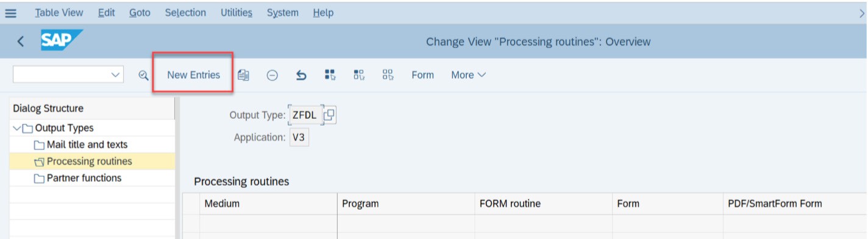The height and width of the screenshot is (239, 868).
Task: Select Partner functions in Dialog Structure
Action: [84, 178]
